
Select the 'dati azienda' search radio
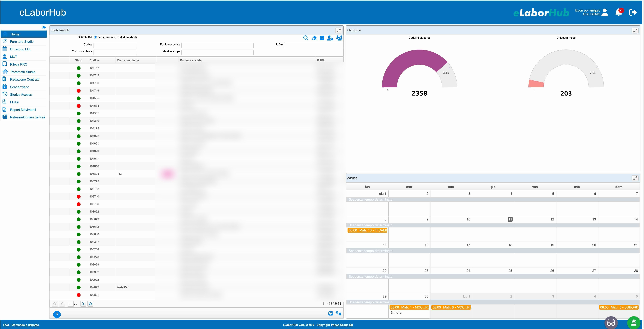point(95,37)
